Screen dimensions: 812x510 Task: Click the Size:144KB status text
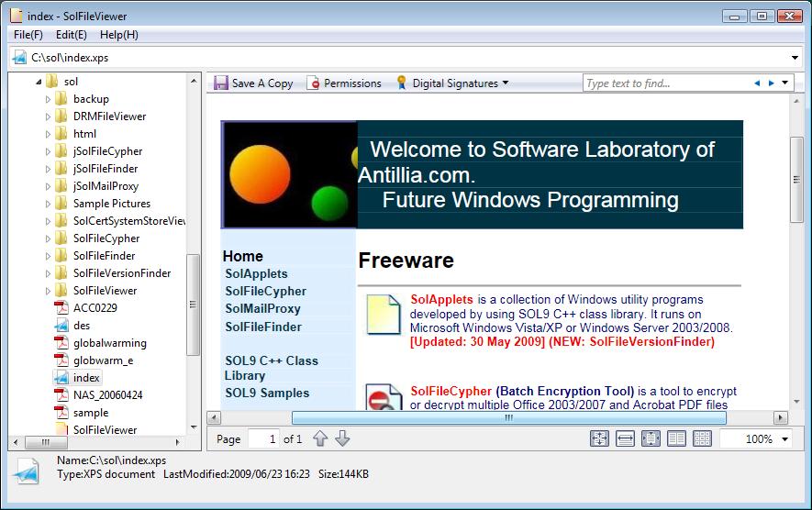pos(343,473)
